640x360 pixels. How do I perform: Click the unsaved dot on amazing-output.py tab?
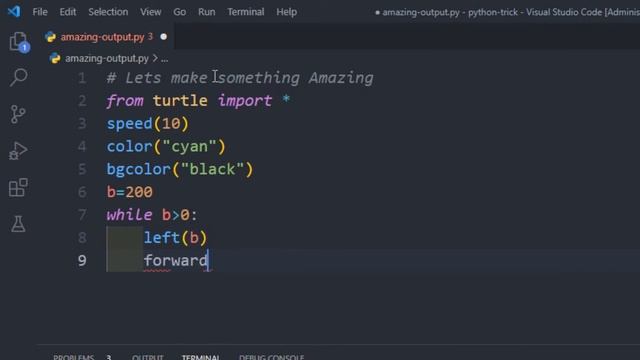(164, 37)
